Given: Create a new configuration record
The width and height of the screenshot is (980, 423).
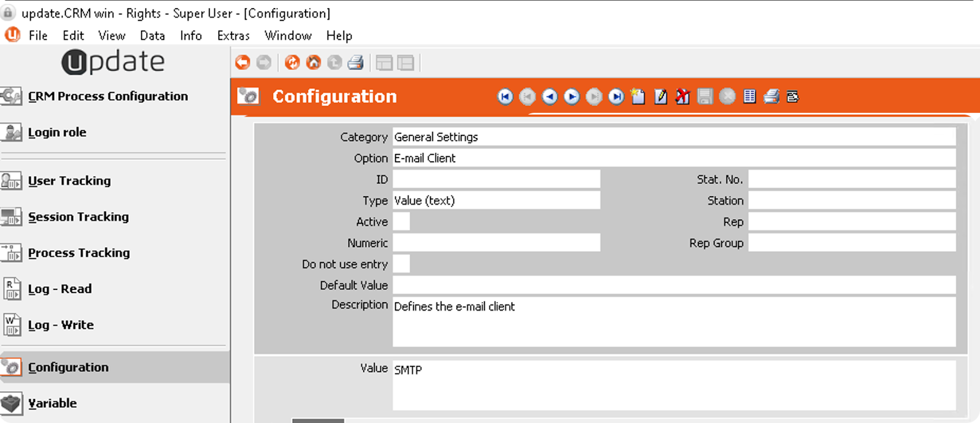Looking at the screenshot, I should pyautogui.click(x=638, y=96).
